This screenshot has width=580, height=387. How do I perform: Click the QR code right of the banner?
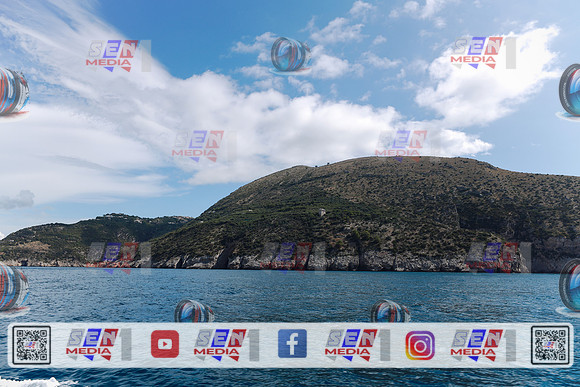click(x=550, y=345)
